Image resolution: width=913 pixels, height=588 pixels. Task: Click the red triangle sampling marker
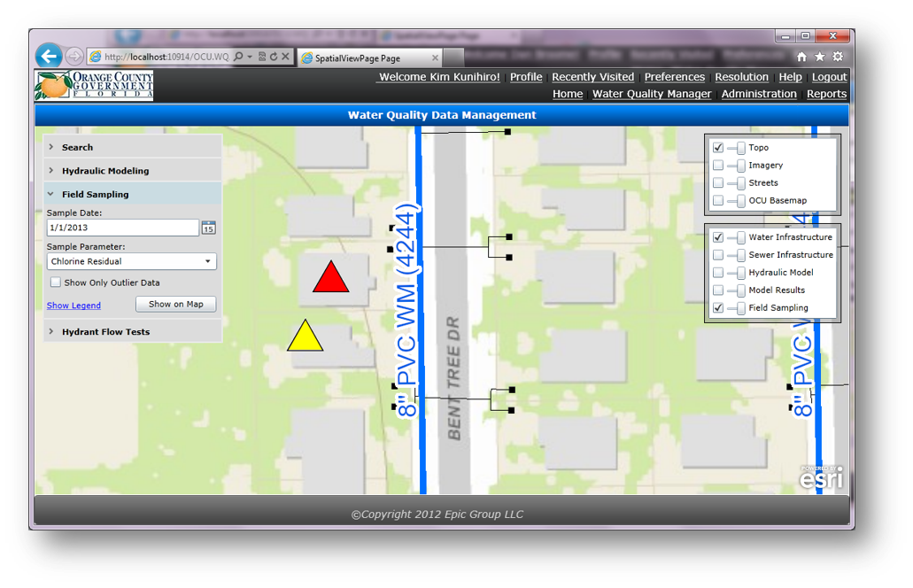[x=330, y=279]
